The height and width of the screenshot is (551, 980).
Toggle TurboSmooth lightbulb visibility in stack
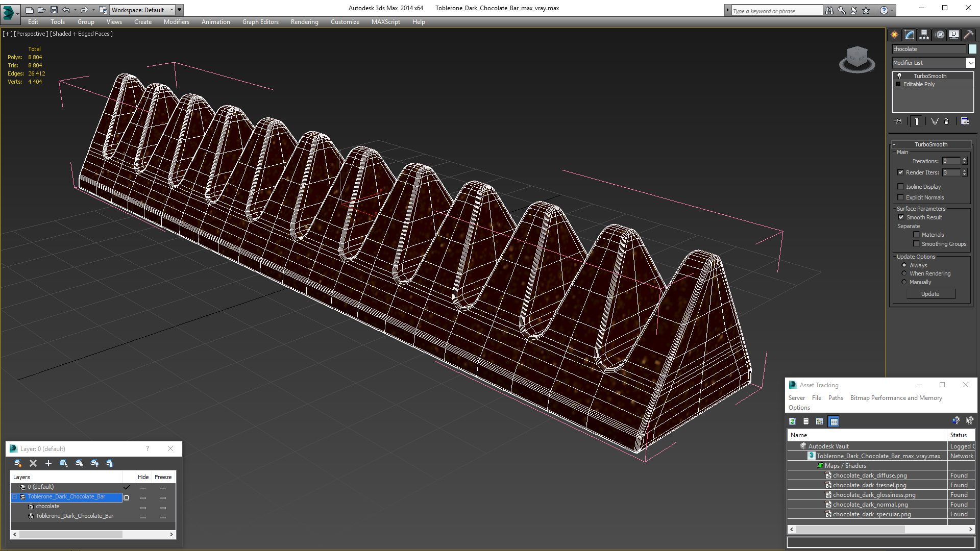click(x=899, y=76)
